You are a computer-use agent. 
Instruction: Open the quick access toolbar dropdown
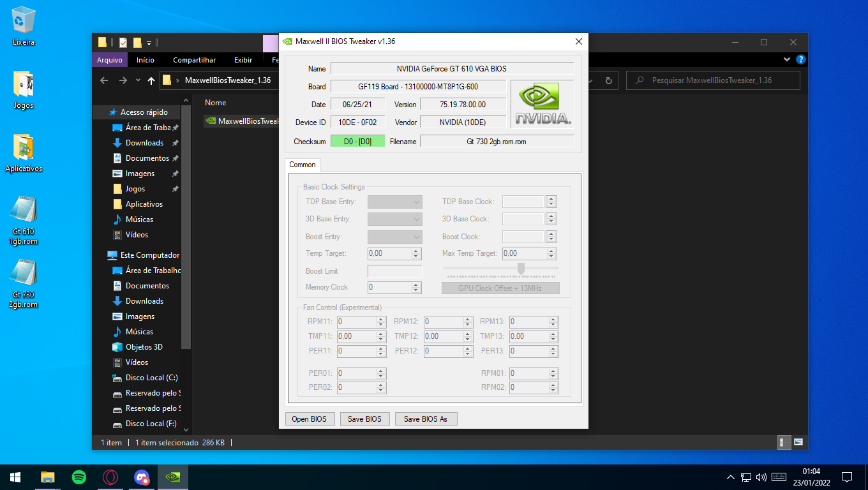pos(149,43)
